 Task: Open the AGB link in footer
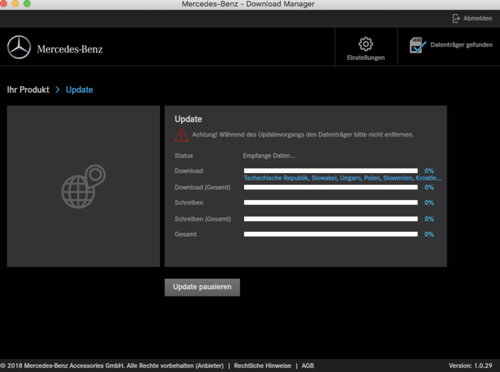click(x=308, y=366)
